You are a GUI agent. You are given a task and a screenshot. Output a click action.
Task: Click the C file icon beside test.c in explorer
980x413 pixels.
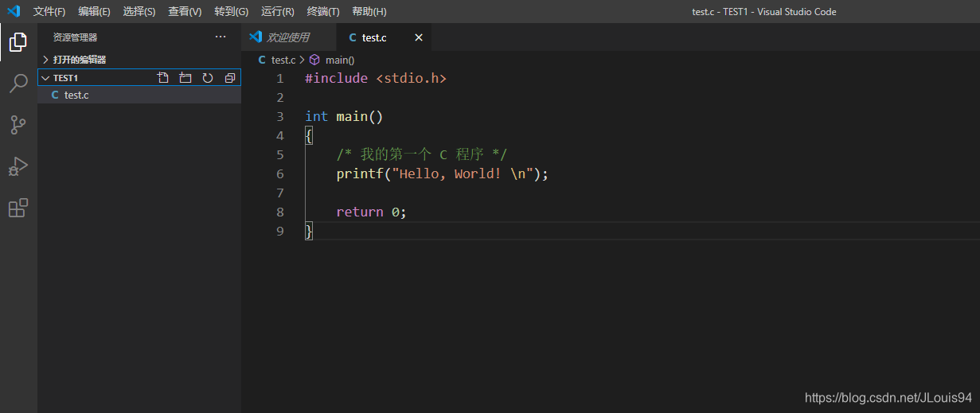click(55, 95)
